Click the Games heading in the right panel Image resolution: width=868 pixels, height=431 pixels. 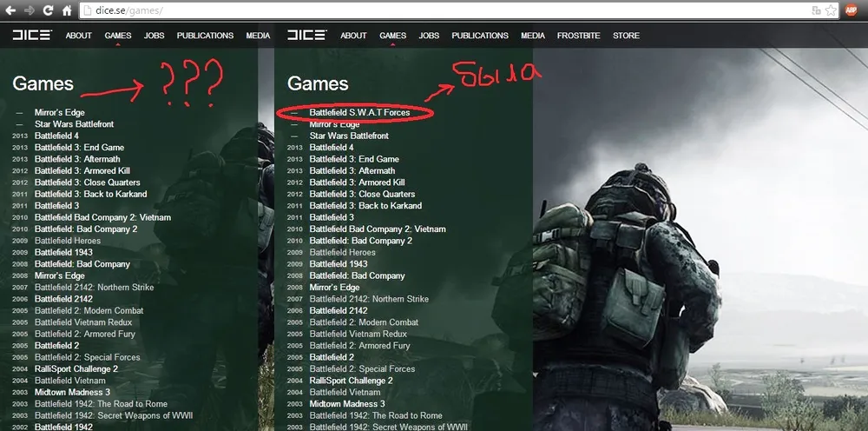pos(318,83)
